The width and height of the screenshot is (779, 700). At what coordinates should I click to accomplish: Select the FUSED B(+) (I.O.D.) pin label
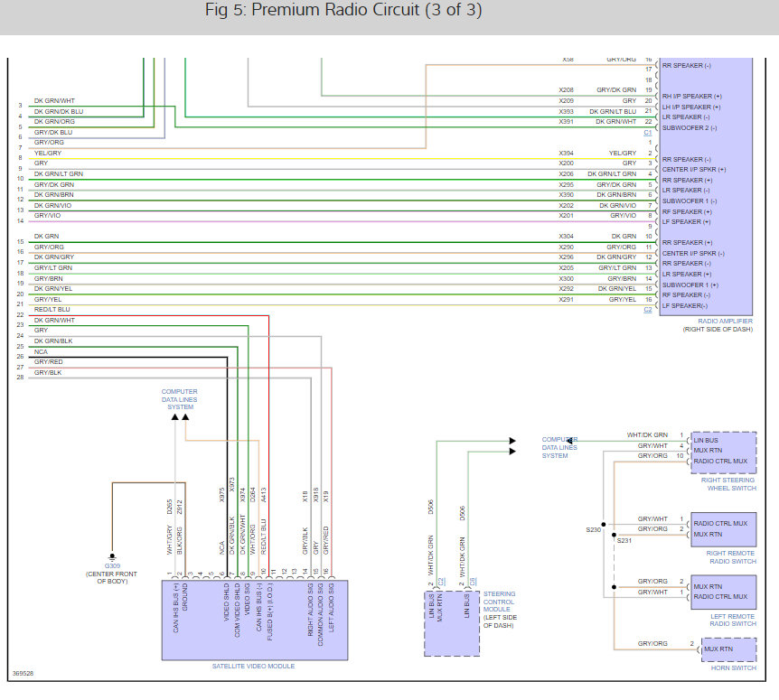point(270,611)
